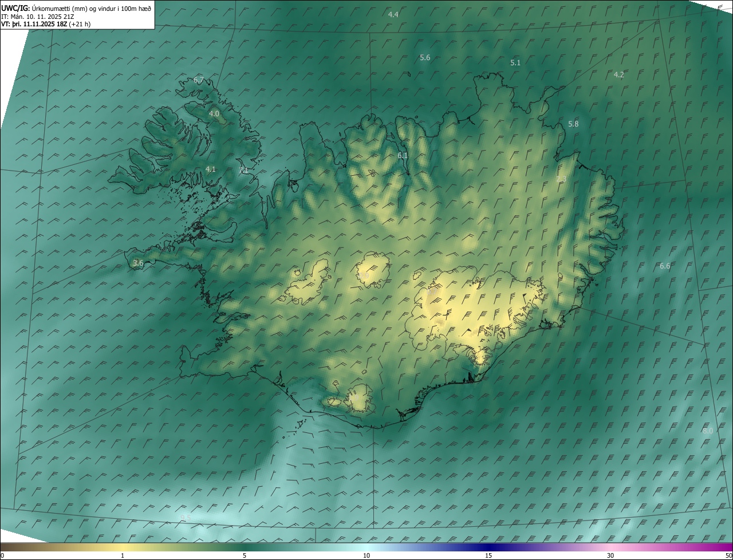Click the 5.6 value label
This screenshot has height=560, width=733.
coord(425,58)
